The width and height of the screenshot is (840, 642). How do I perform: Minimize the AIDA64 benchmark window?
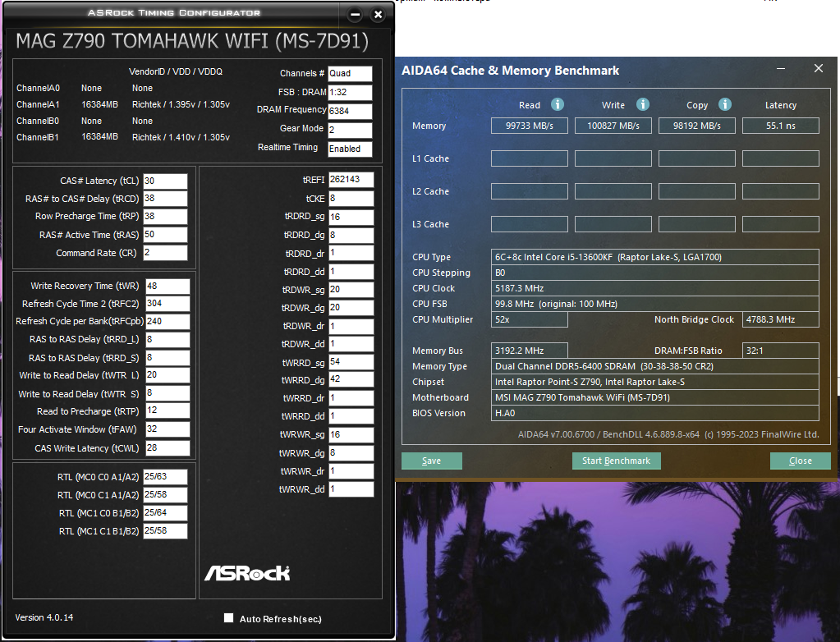click(781, 68)
